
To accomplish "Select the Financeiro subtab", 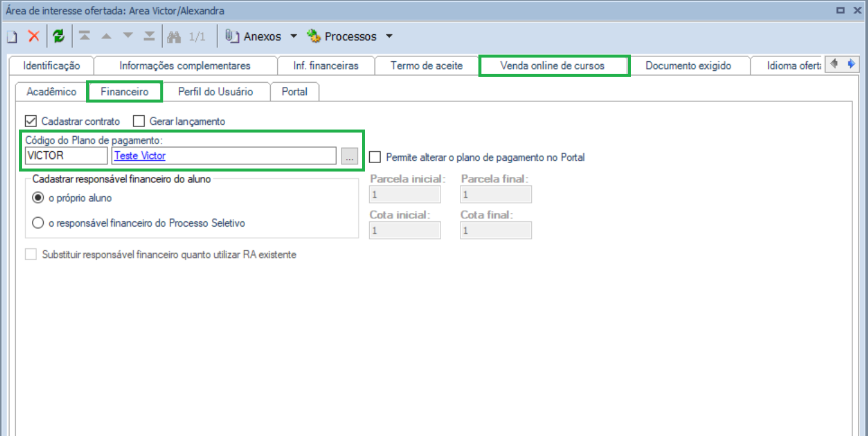I will point(124,92).
